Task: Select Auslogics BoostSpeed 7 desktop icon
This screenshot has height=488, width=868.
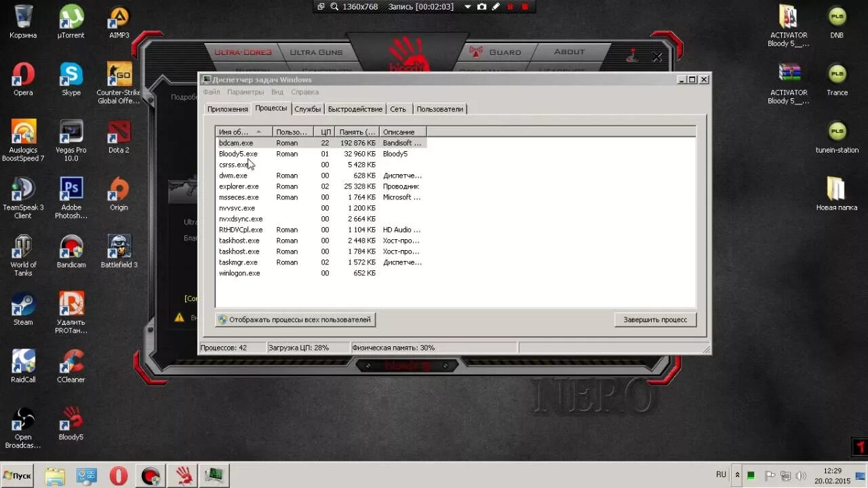Action: [23, 140]
